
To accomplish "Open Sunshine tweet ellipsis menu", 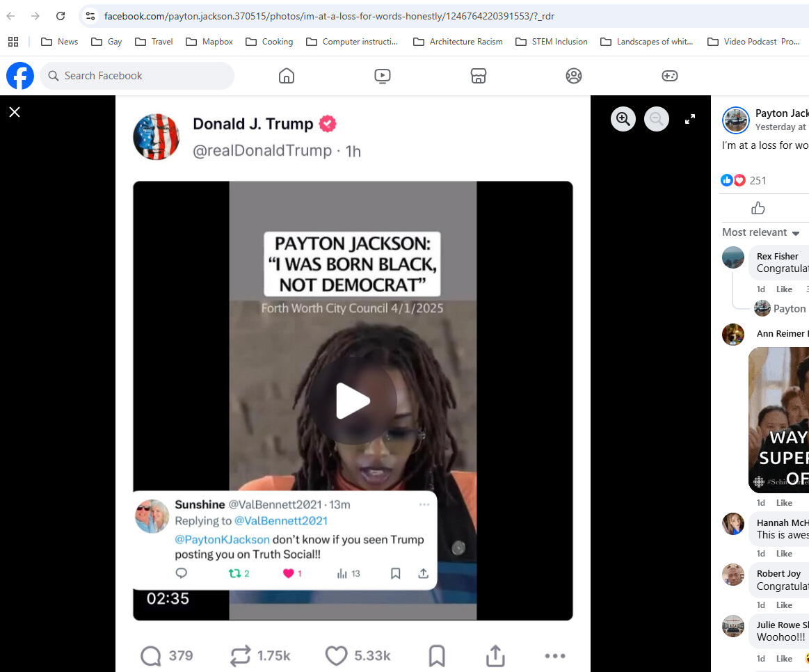I will point(424,504).
